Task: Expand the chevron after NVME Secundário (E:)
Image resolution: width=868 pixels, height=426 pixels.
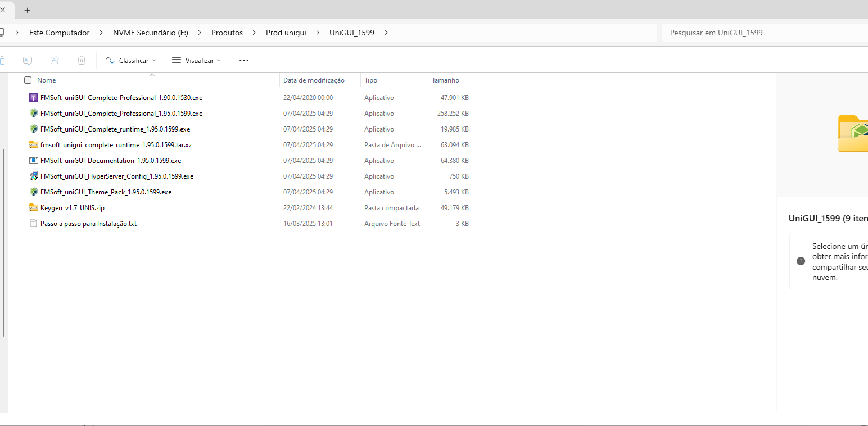Action: click(x=200, y=33)
